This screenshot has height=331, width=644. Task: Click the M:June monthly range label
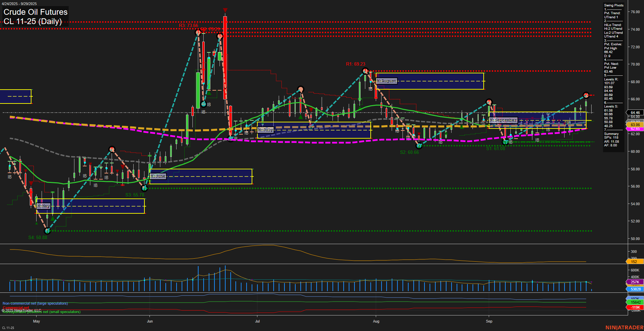coord(158,176)
